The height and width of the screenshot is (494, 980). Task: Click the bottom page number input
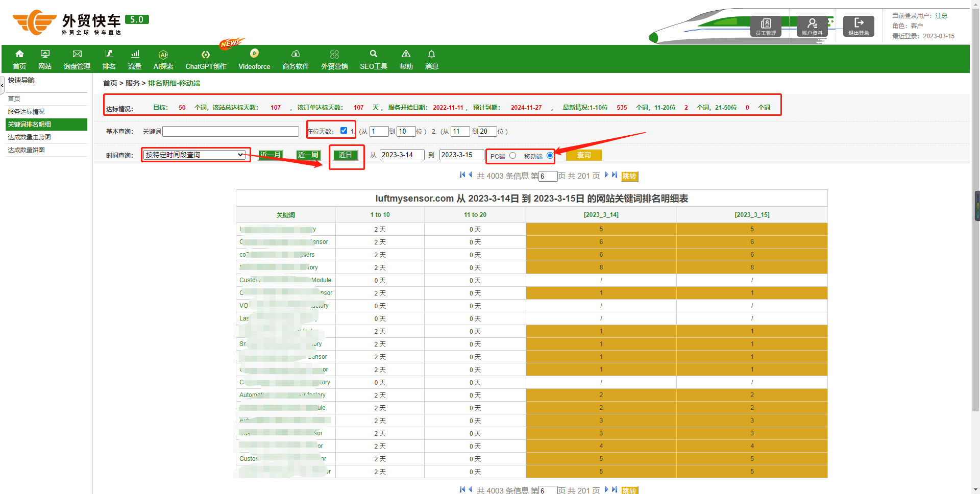[548, 490]
